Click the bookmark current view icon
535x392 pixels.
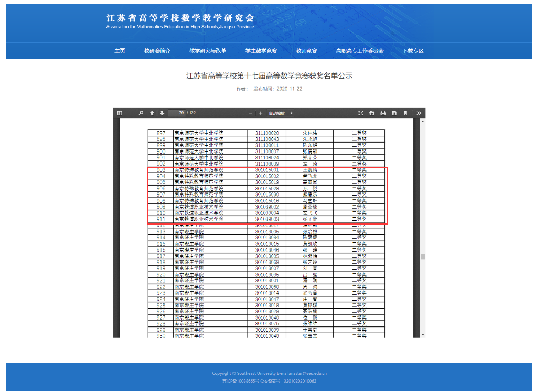[405, 113]
